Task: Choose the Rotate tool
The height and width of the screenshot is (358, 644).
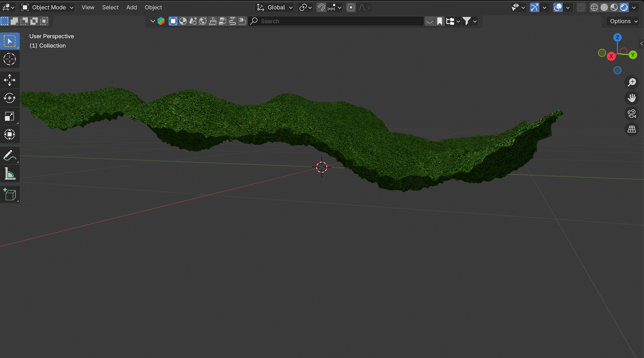Action: (x=10, y=98)
